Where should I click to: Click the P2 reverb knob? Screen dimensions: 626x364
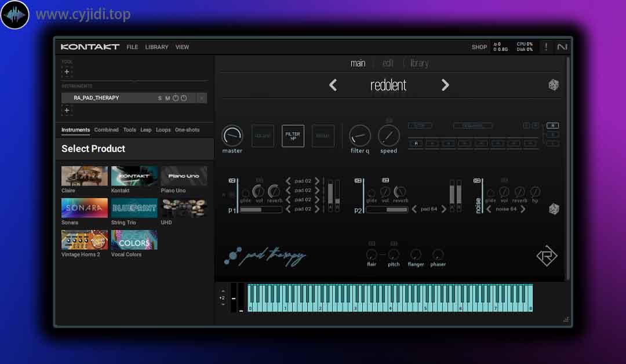point(399,192)
